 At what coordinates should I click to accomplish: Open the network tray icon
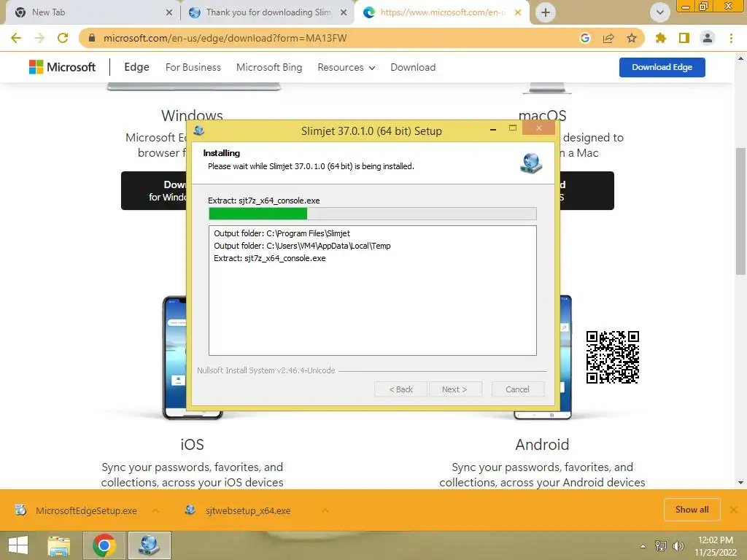(x=661, y=546)
